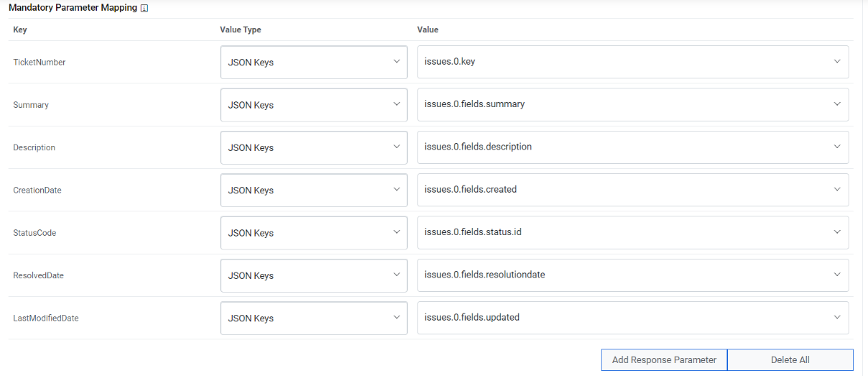Open Value Type dropdown for TicketNumber

(x=313, y=63)
